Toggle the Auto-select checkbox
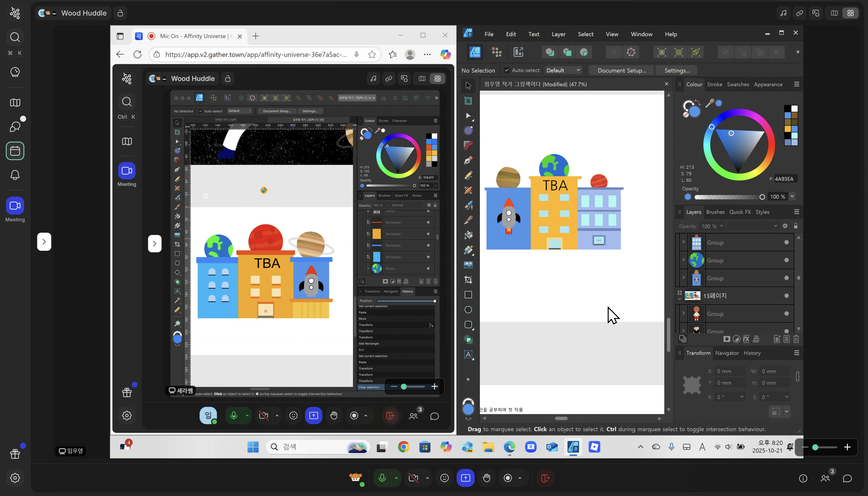 (x=507, y=70)
